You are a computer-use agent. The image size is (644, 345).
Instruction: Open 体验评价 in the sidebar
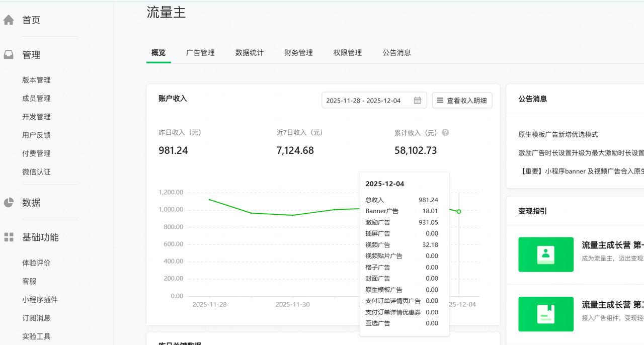coord(36,263)
